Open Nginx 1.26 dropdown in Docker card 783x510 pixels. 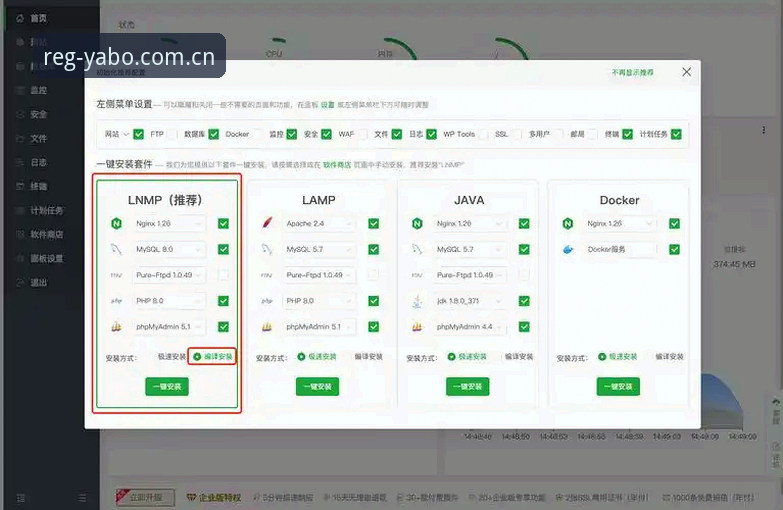(620, 223)
